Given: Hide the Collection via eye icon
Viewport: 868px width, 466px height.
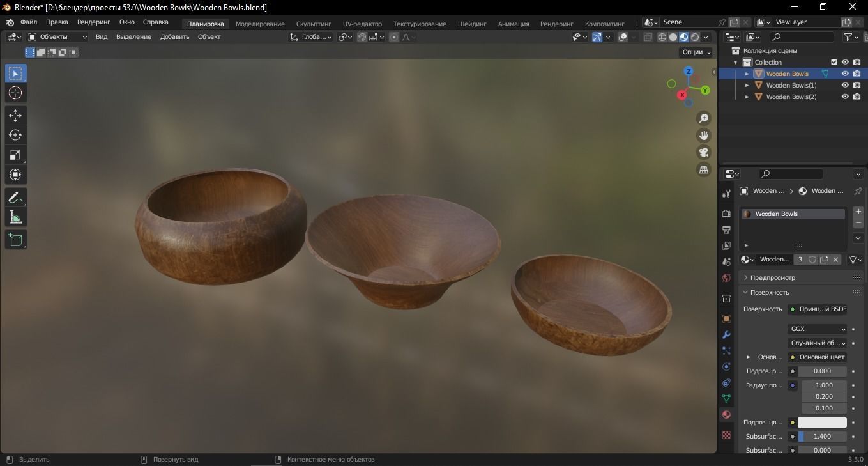Looking at the screenshot, I should [845, 62].
